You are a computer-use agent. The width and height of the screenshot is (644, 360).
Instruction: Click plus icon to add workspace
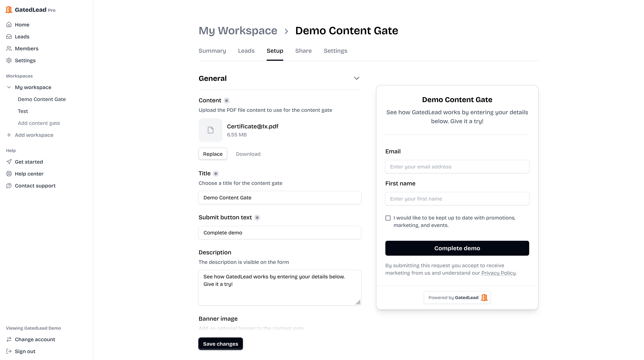point(9,135)
